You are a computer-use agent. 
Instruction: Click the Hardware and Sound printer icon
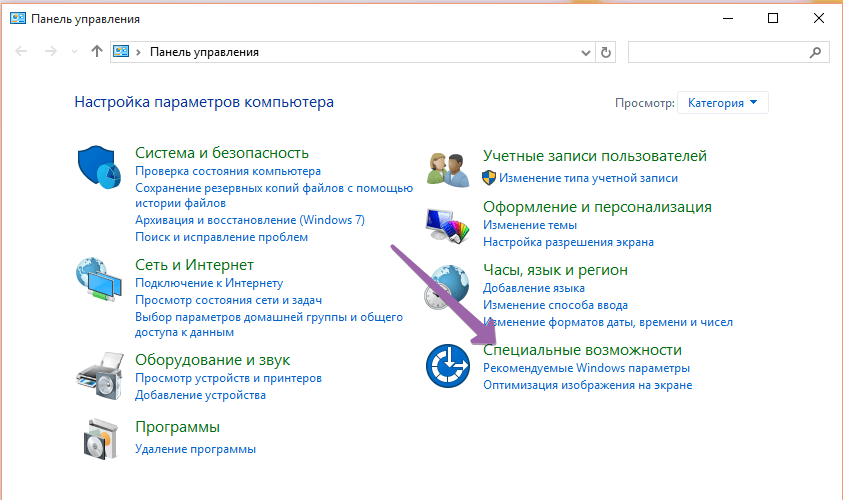[98, 375]
